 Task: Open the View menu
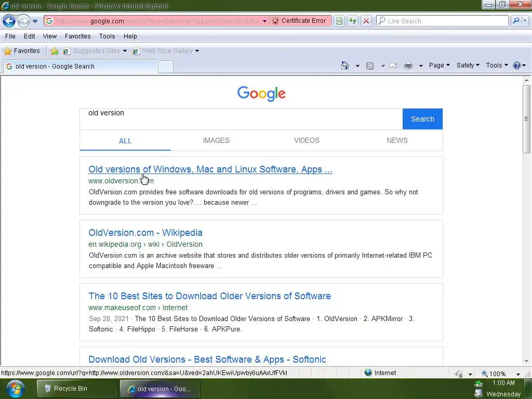(x=49, y=36)
